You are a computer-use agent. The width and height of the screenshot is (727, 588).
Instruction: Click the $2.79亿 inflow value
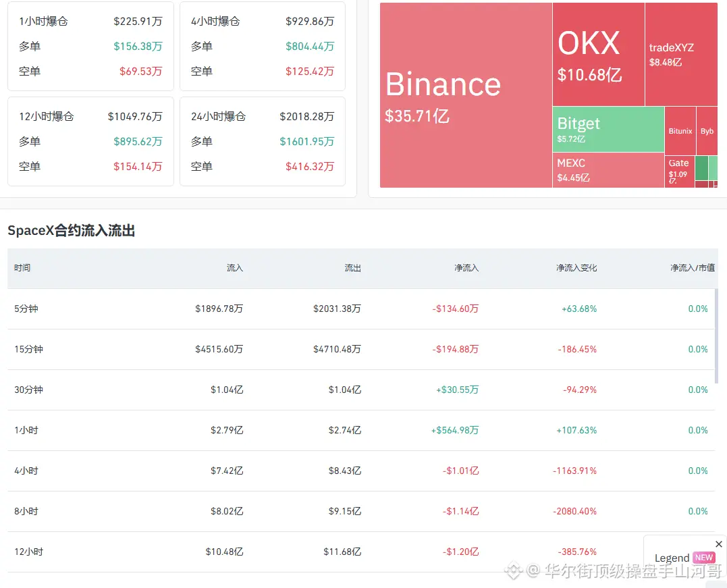(227, 430)
